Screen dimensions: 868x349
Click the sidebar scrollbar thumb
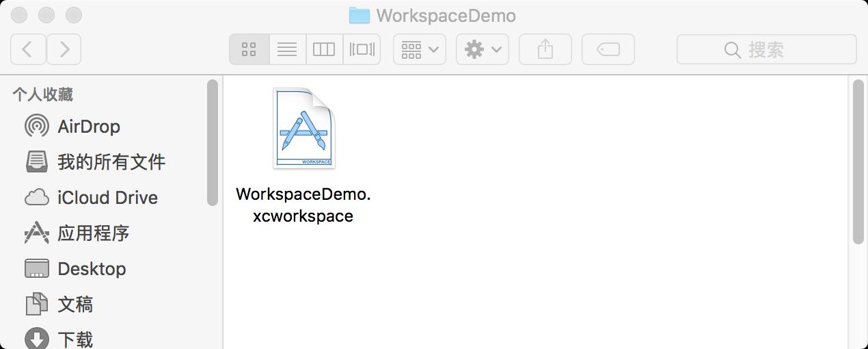(x=213, y=142)
